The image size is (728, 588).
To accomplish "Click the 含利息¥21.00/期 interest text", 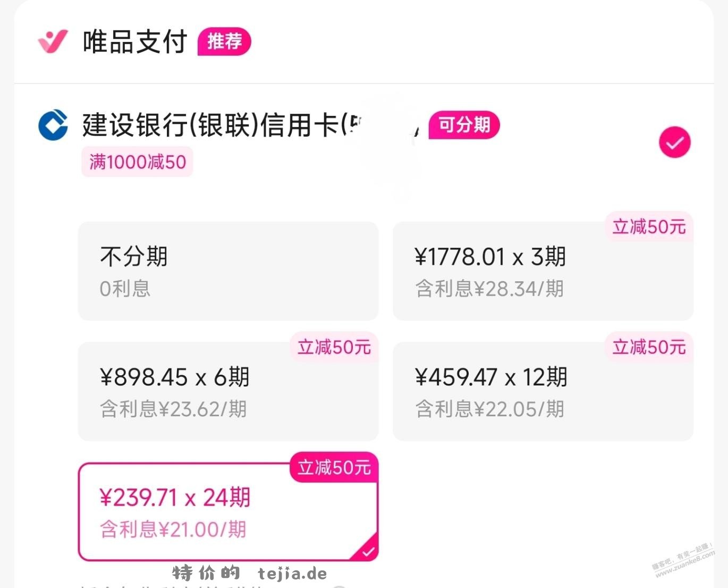I will tap(173, 530).
